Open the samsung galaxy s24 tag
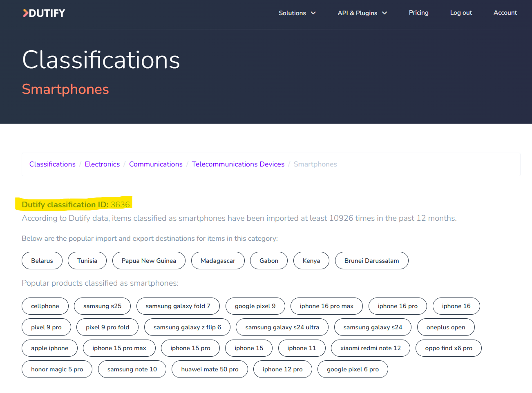 (373, 327)
